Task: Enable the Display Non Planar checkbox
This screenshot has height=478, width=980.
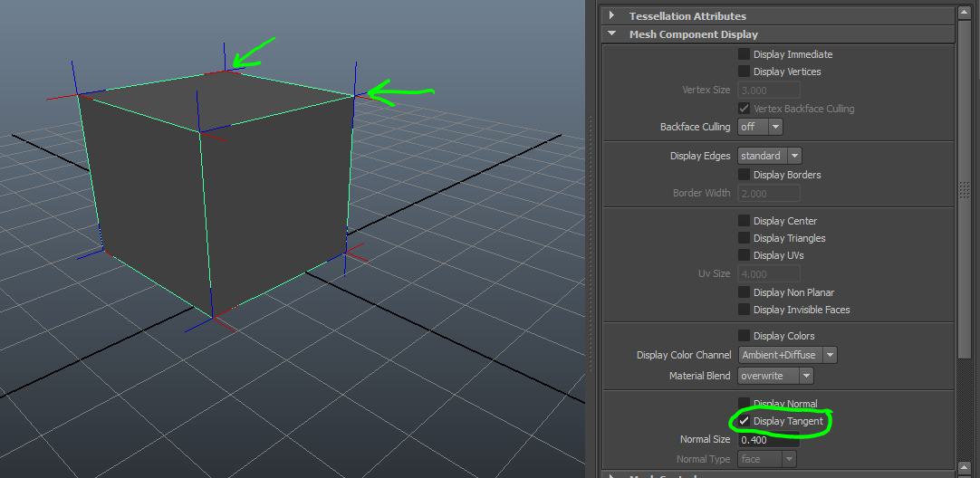Action: [x=744, y=292]
